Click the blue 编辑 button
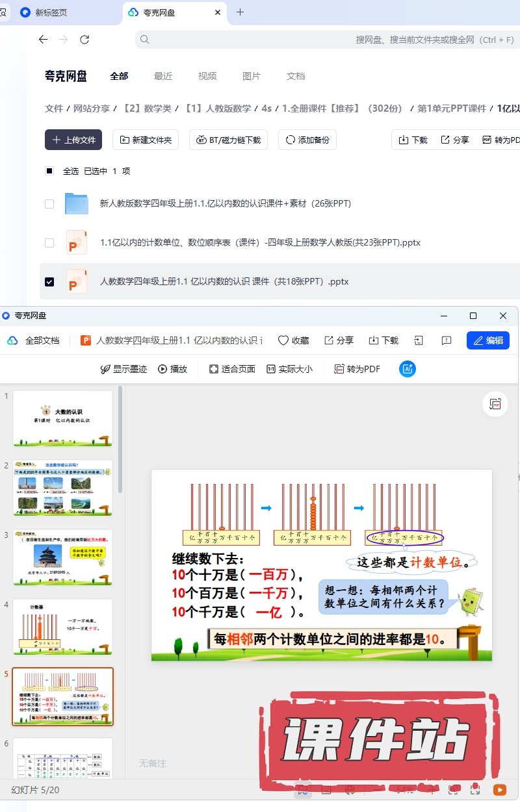Screen dimensions: 520x812 487,340
